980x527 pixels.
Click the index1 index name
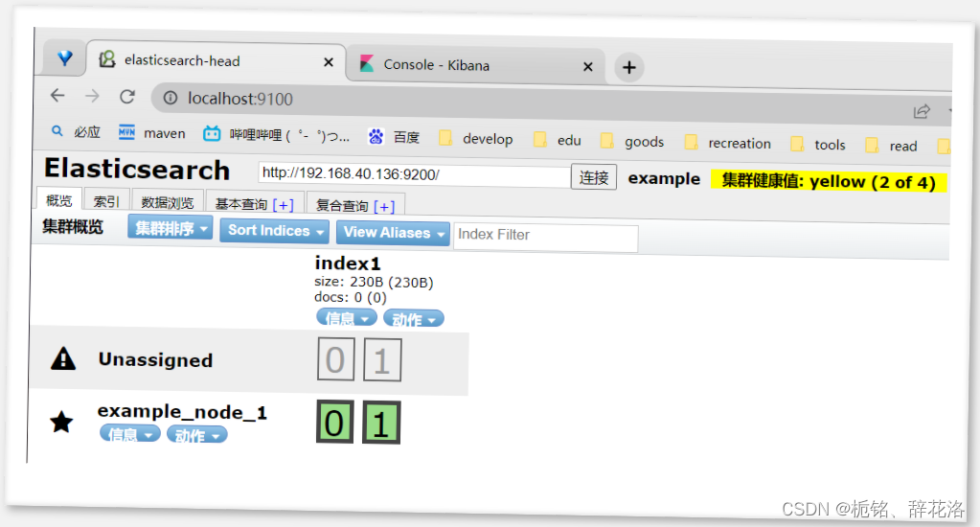pyautogui.click(x=348, y=263)
